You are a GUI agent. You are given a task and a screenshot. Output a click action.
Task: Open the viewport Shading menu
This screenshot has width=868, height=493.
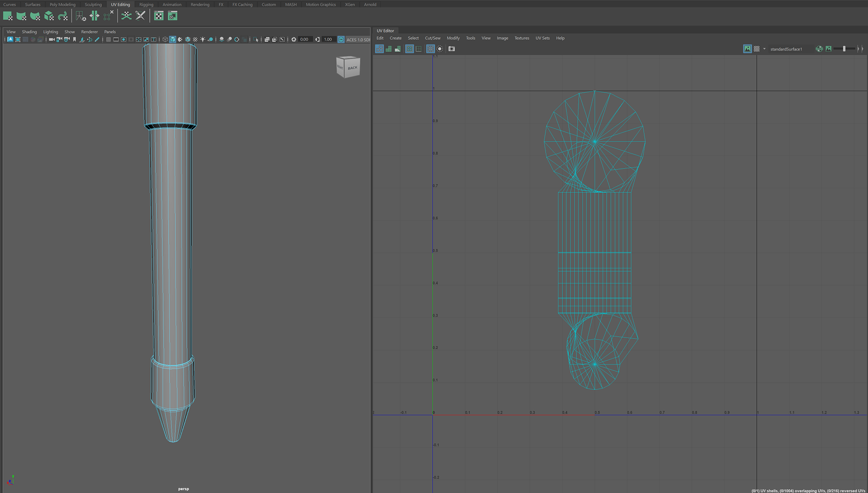(29, 32)
